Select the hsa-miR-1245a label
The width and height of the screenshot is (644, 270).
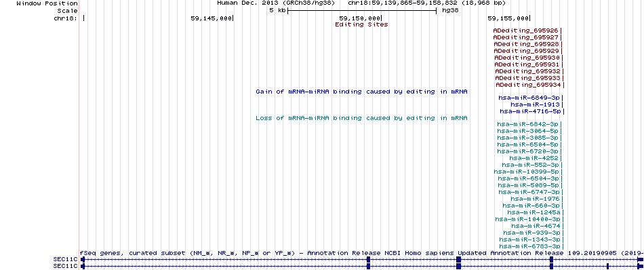pos(534,212)
